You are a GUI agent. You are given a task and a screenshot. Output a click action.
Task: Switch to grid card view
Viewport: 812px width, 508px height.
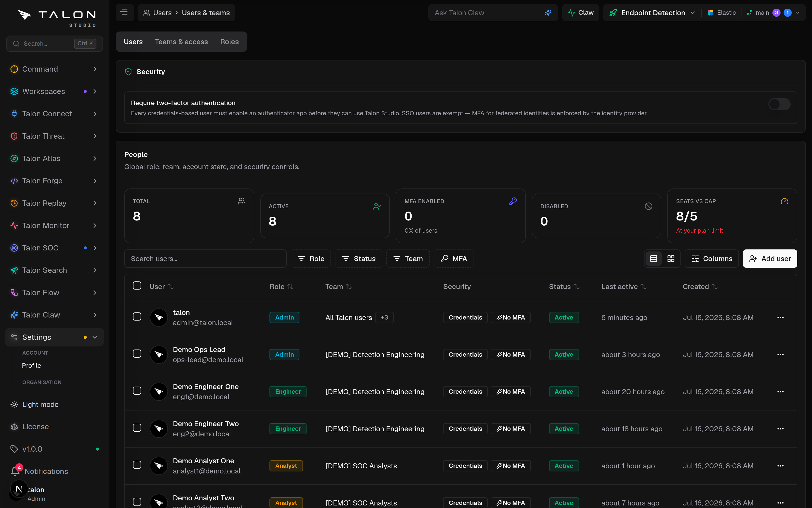tap(671, 259)
